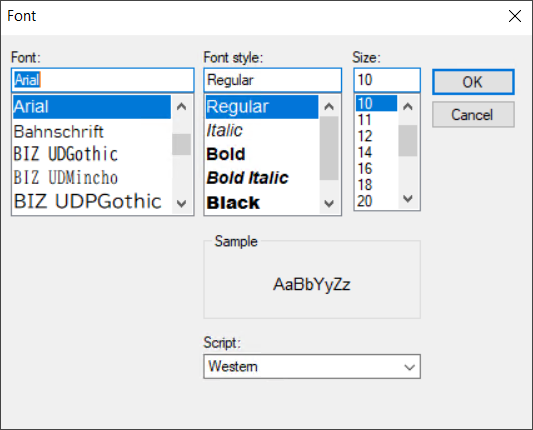
Task: Select Arial in the font list
Action: click(x=92, y=107)
